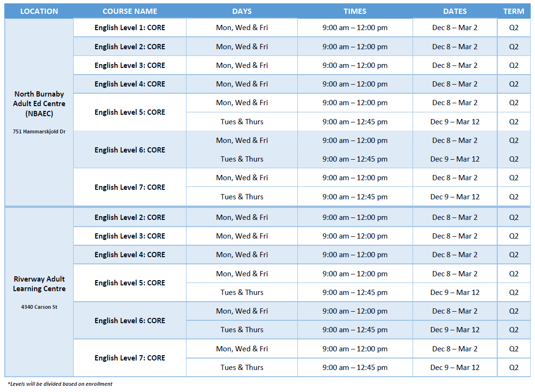The image size is (535, 392).
Task: Click English Level 4: CORE under North Burnaby
Action: coord(130,84)
